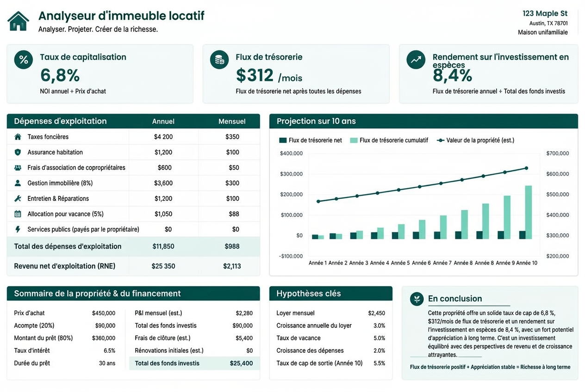The width and height of the screenshot is (585, 392).
Task: Click the Flux de trésorerie cumulatif legend swatch
Action: [x=354, y=140]
